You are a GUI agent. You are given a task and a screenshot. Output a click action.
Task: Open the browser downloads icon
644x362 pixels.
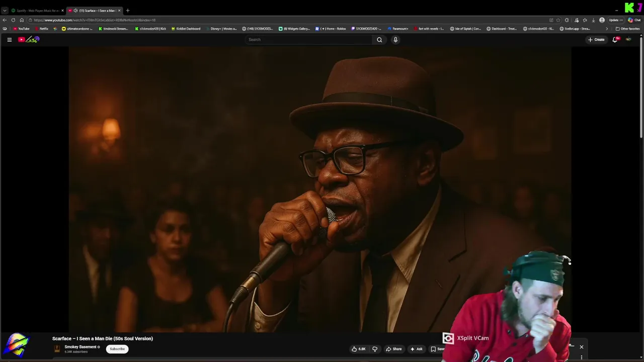tap(594, 20)
